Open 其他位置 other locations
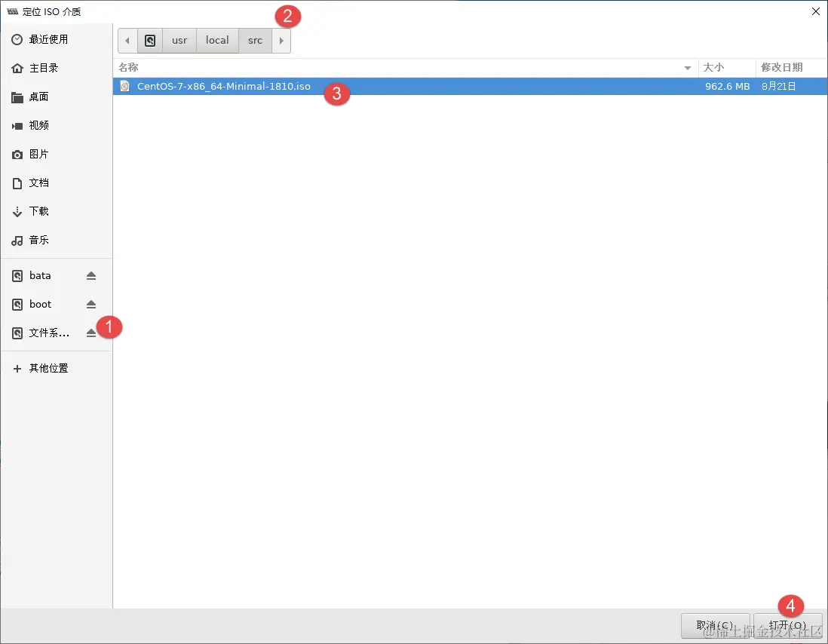The height and width of the screenshot is (644, 828). click(x=57, y=368)
